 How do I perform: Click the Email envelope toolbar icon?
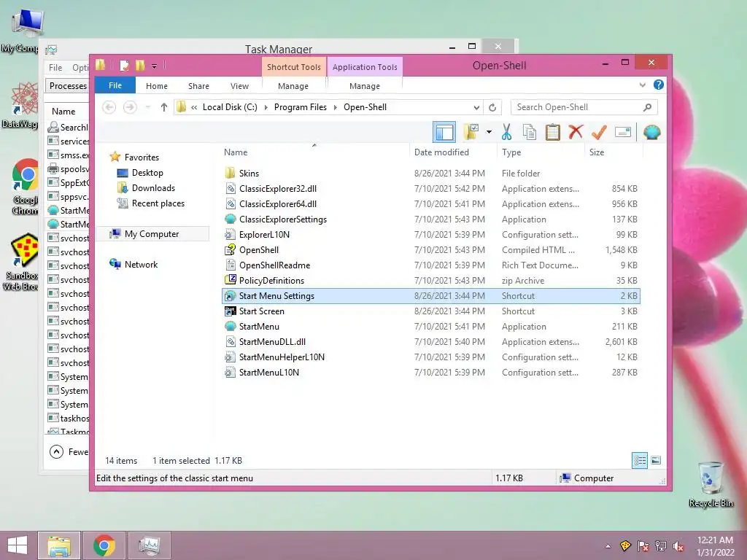click(x=623, y=132)
